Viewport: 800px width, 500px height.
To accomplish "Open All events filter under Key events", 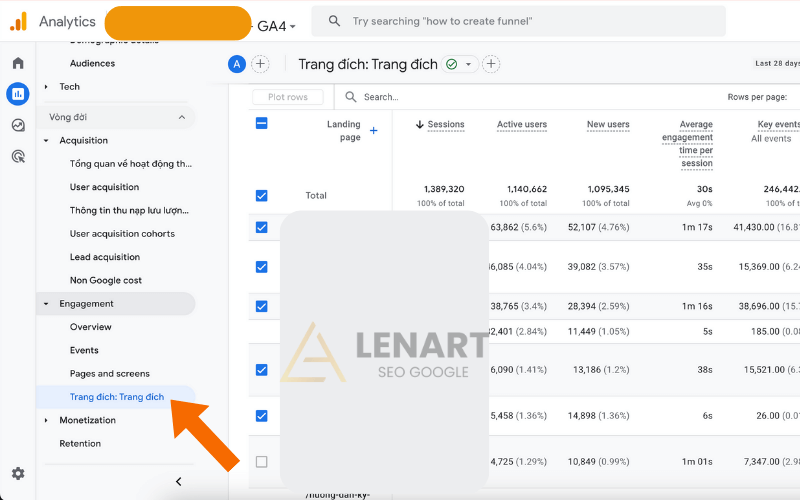I will tap(771, 139).
